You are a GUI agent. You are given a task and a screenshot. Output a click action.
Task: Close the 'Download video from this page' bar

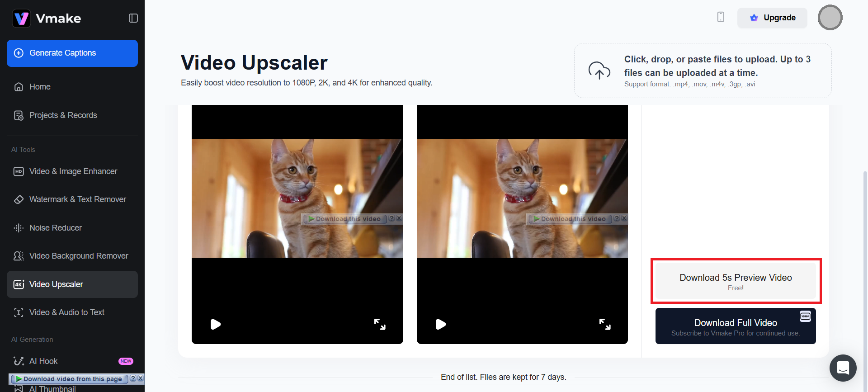coord(141,378)
